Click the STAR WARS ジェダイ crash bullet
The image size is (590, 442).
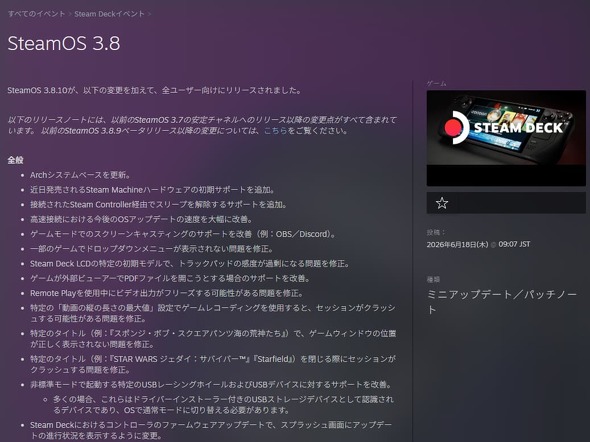(x=213, y=365)
